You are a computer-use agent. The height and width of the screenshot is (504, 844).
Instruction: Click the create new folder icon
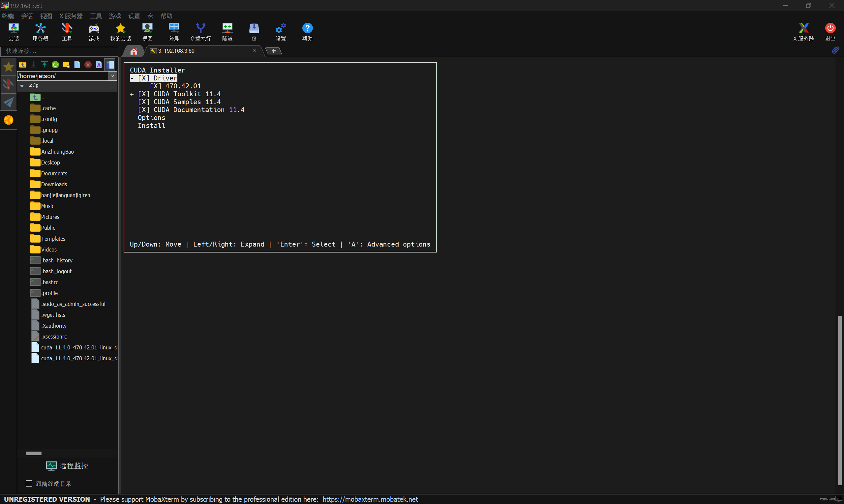point(66,65)
